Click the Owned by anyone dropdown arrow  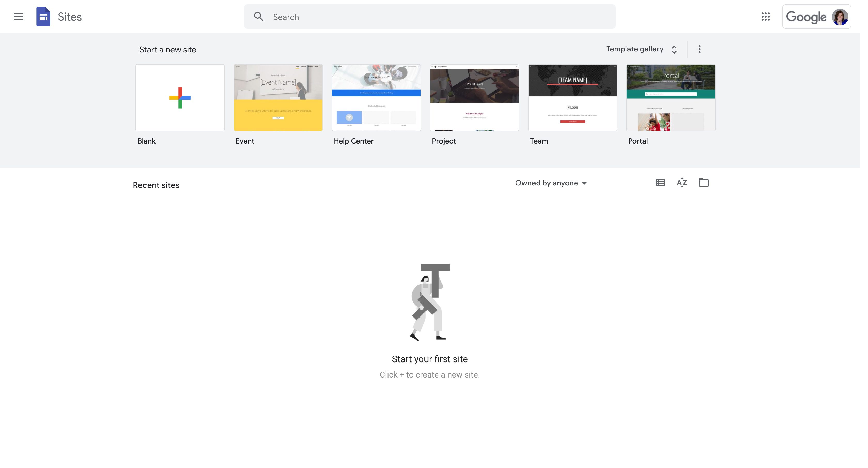point(584,183)
